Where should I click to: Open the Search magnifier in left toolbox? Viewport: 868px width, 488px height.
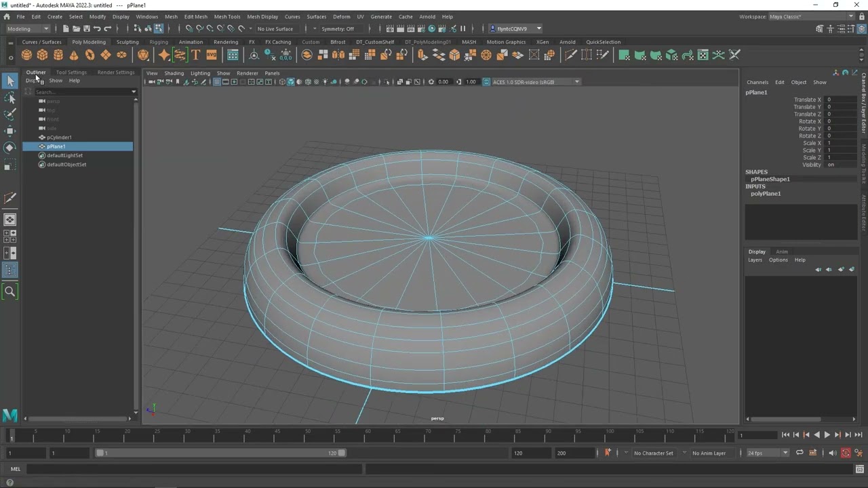(x=10, y=291)
